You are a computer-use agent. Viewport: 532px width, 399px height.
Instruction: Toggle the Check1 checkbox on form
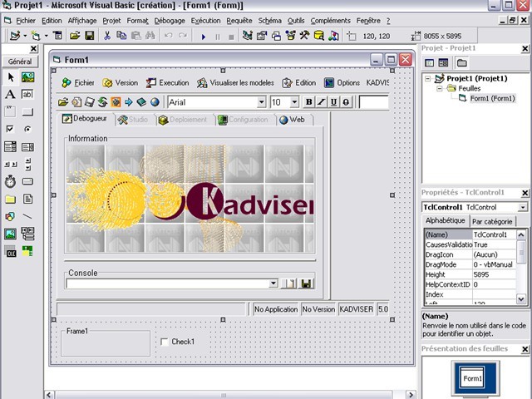click(x=165, y=342)
